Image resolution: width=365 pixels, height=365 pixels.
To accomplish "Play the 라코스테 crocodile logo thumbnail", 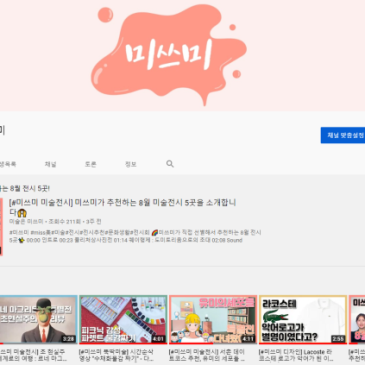I will click(x=303, y=319).
